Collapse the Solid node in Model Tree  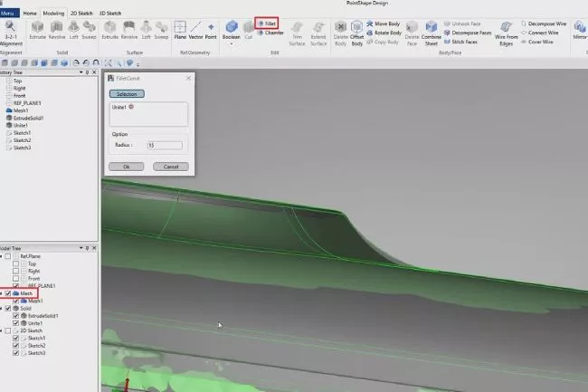click(x=3, y=309)
